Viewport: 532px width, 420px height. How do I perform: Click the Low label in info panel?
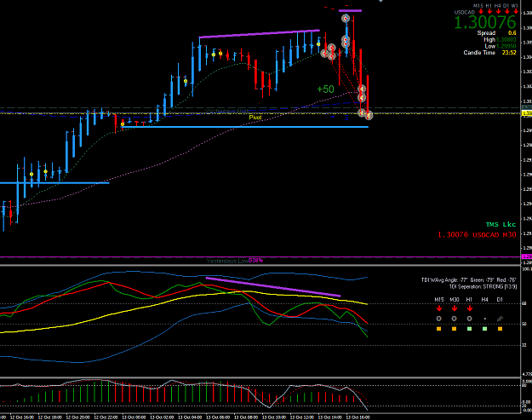(x=490, y=46)
